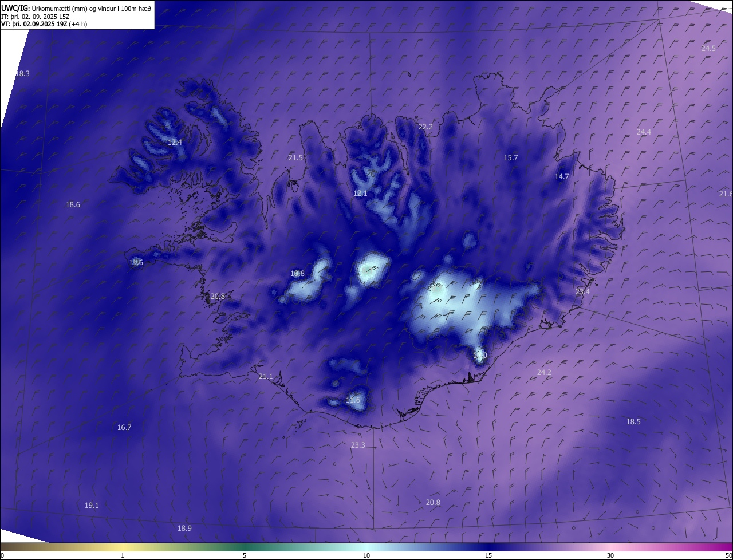Click the color scale label 5
This screenshot has height=560, width=733.
(245, 555)
